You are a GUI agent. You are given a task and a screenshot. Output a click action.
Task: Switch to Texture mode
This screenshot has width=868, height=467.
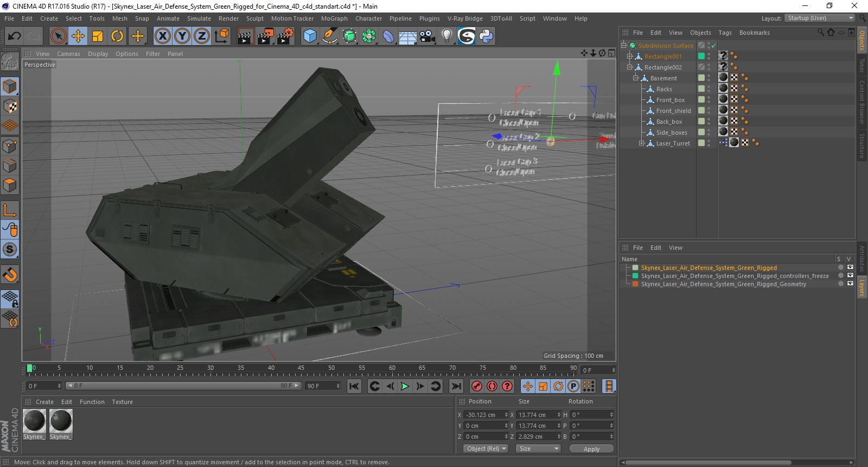10,106
